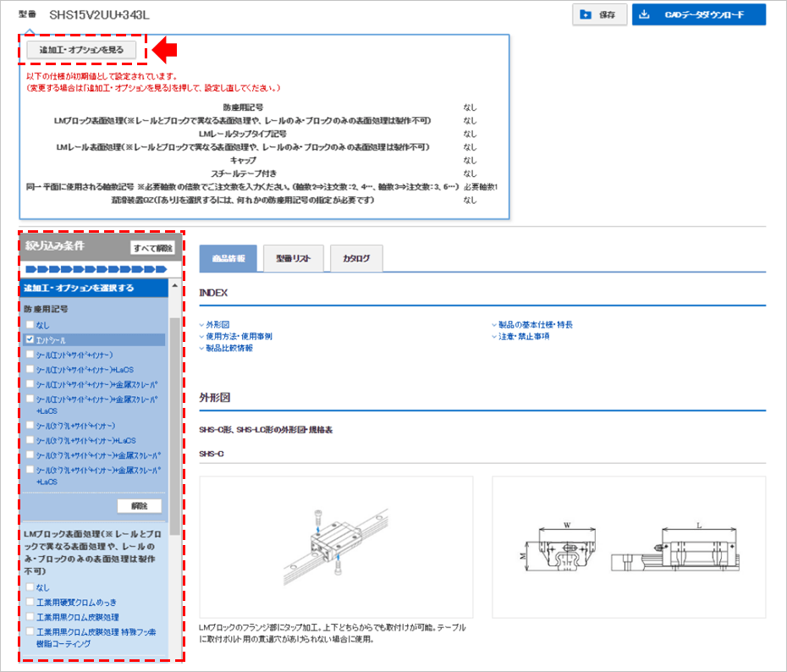Uncheck the エンドシール checkbox
The image size is (787, 672).
(30, 339)
